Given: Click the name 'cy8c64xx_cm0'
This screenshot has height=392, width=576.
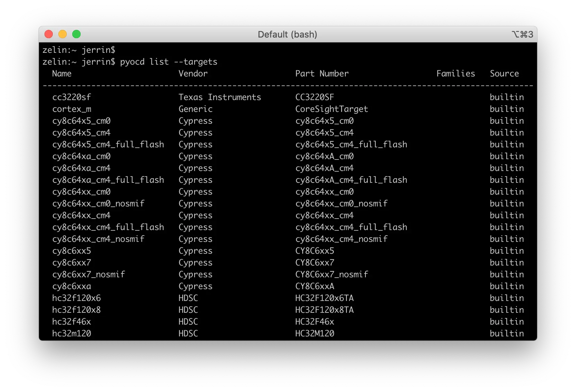Looking at the screenshot, I should 81,192.
